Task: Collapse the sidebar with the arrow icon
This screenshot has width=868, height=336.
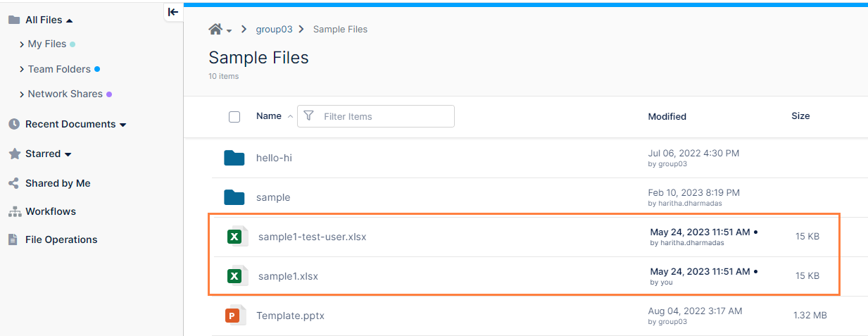Action: [173, 12]
